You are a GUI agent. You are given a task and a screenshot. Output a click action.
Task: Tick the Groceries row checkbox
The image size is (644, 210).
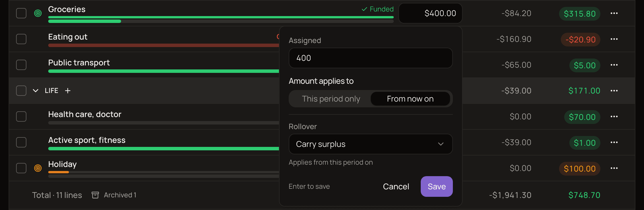point(21,13)
